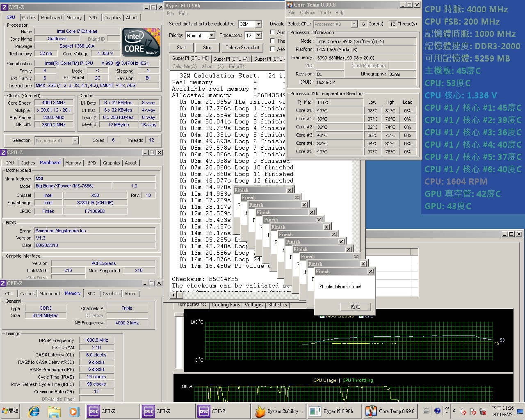Click CAS# Latency value '6.0 clocks'
The height and width of the screenshot is (420, 525).
[x=96, y=355]
